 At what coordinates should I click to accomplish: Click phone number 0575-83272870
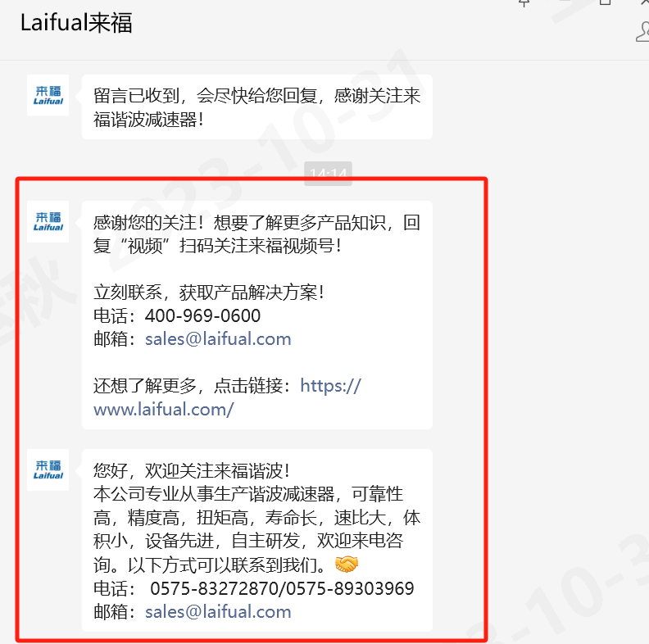coord(215,588)
